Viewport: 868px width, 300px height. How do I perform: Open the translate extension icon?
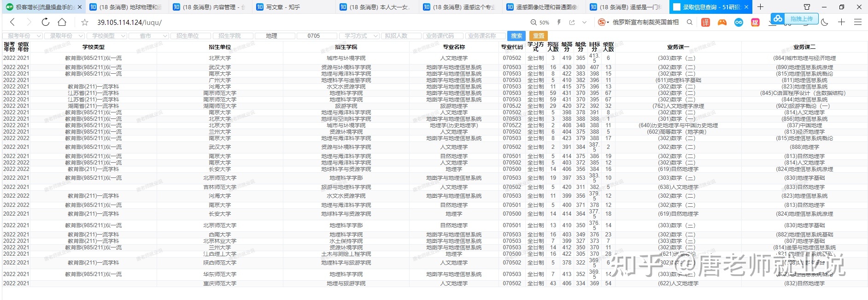[705, 22]
